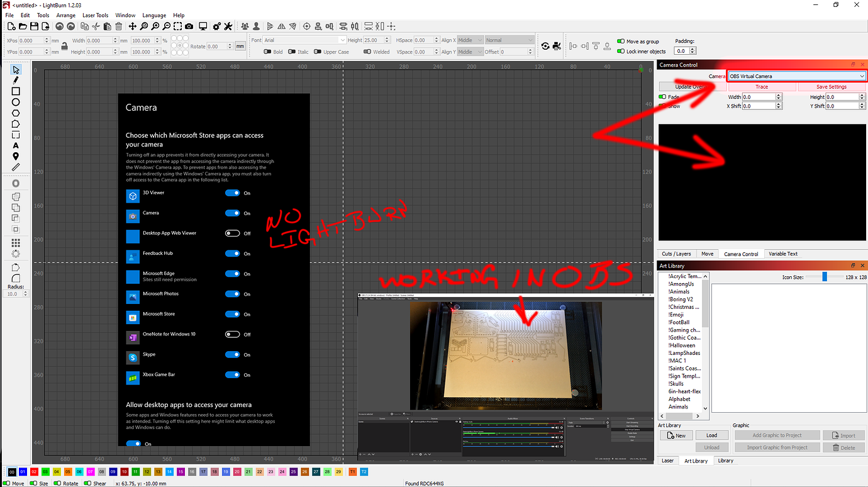
Task: Open the Align X Middle dropdown
Action: pos(470,40)
